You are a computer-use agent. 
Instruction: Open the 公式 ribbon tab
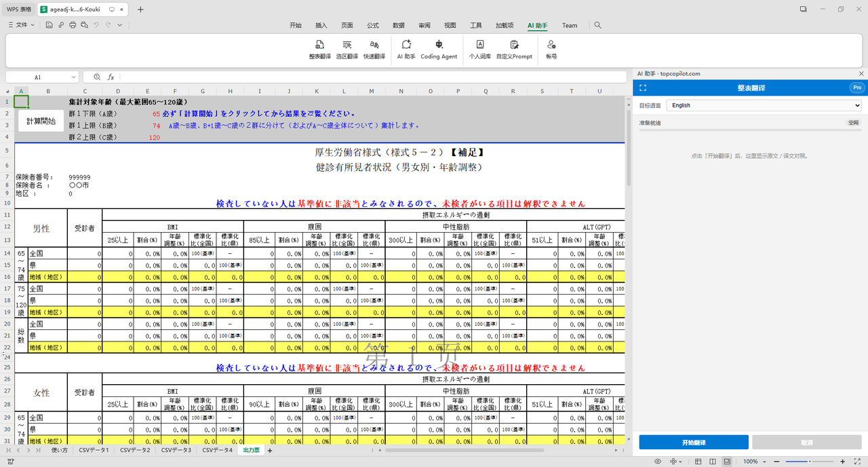coord(373,25)
